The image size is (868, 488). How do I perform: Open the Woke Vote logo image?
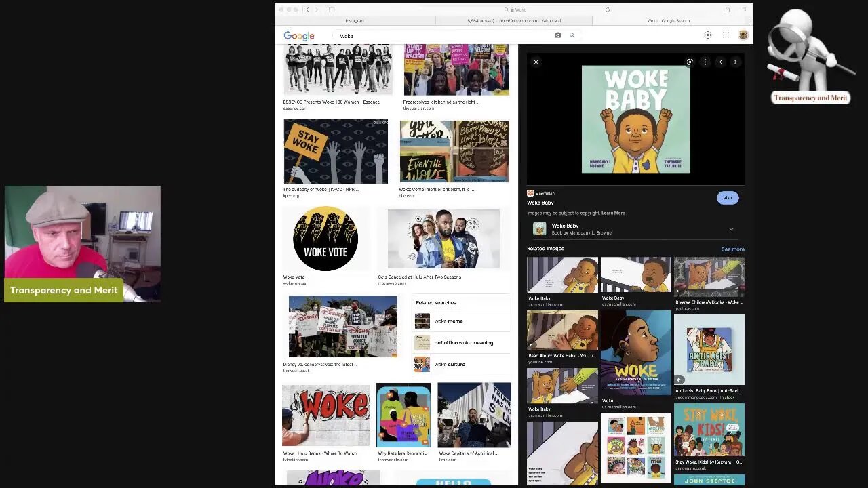point(325,239)
